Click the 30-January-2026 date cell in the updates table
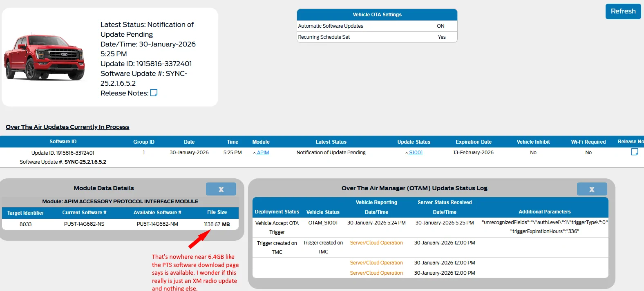This screenshot has width=644, height=291. click(x=189, y=153)
